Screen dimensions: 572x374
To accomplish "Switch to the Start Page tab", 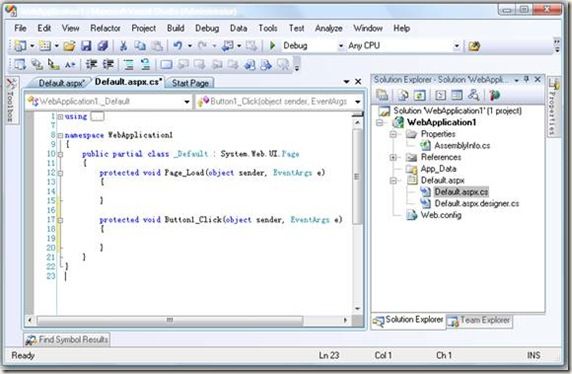I will [190, 83].
